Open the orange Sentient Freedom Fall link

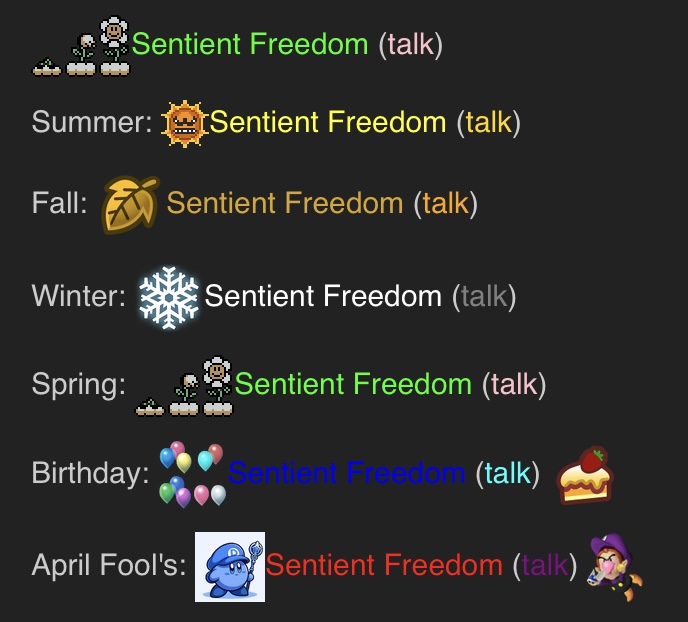[285, 203]
